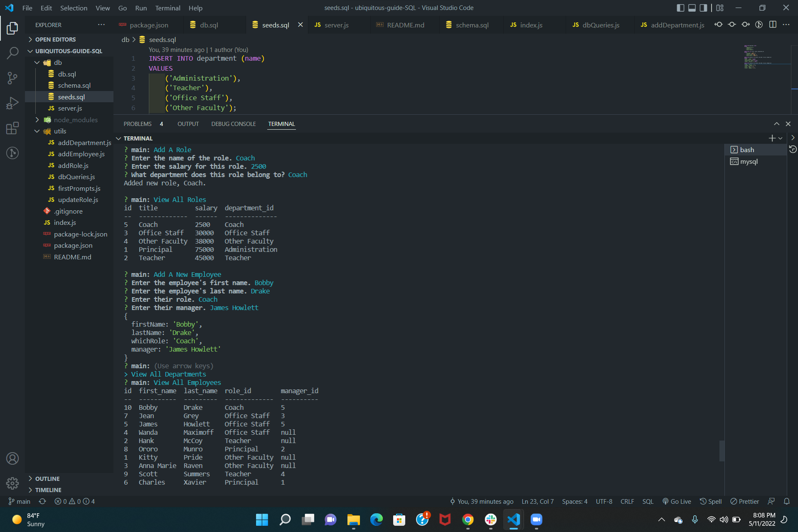
Task: Switch to the mysql terminal session
Action: 748,161
